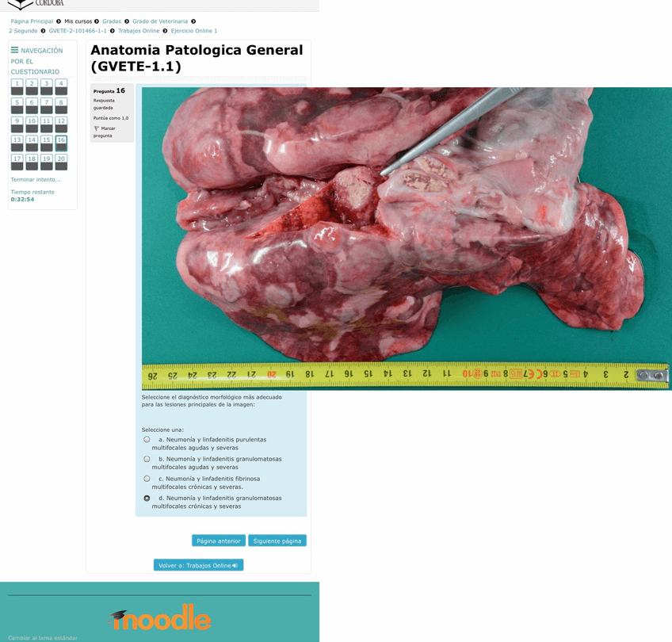Open Página Principal breadcrumb link
The image size is (672, 642).
32,21
